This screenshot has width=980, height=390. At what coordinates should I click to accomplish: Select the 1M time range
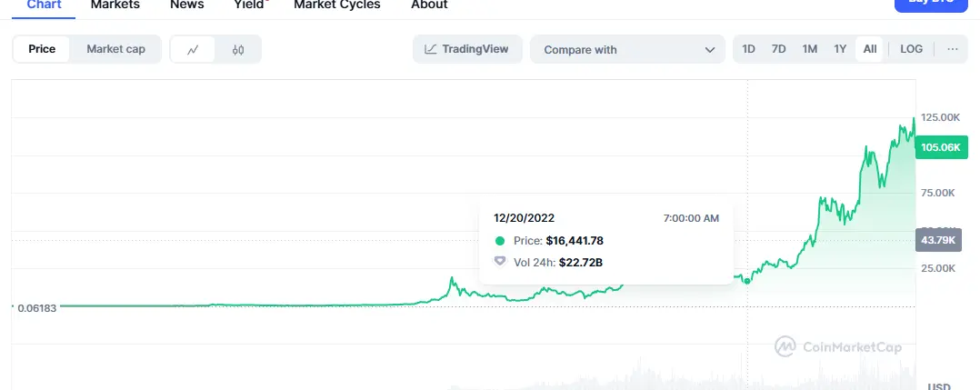pyautogui.click(x=809, y=49)
